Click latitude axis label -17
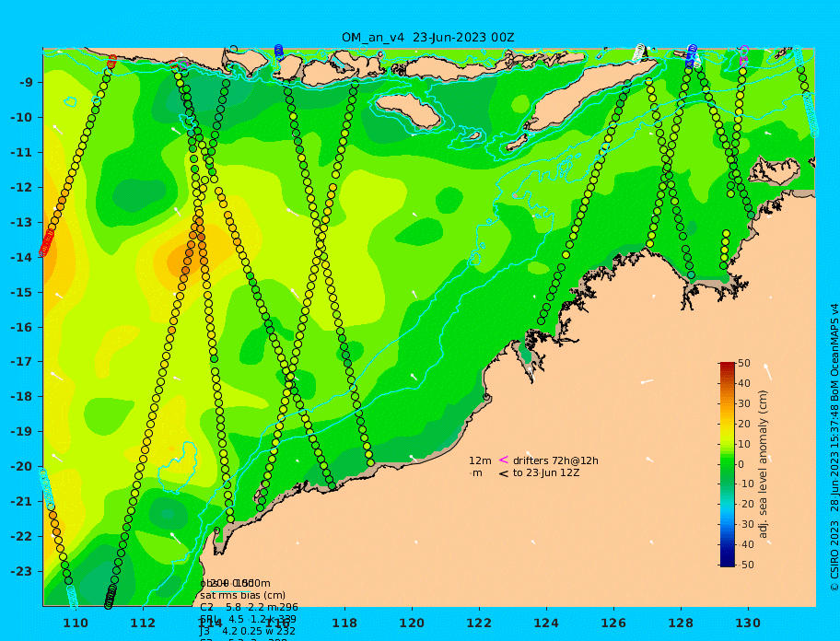The height and width of the screenshot is (641, 840). coord(22,362)
